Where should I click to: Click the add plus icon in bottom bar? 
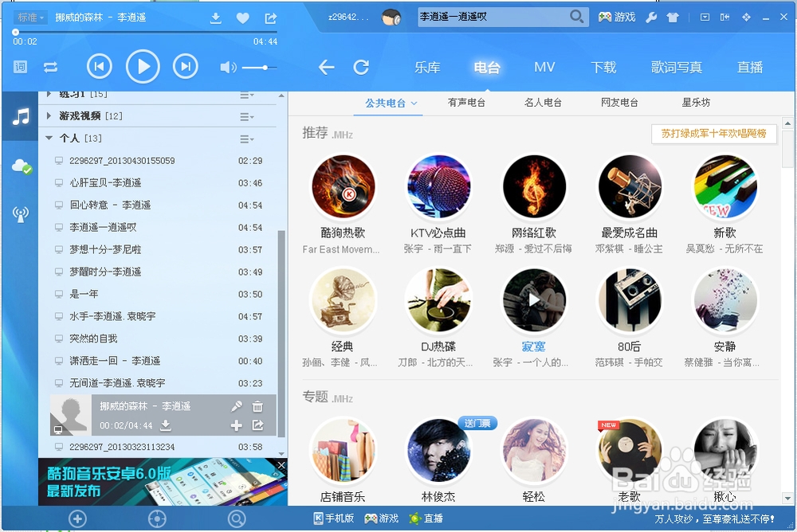(78, 518)
